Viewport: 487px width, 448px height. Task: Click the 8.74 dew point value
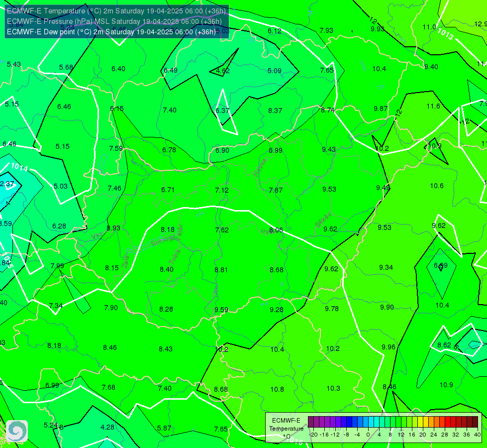[x=328, y=110]
